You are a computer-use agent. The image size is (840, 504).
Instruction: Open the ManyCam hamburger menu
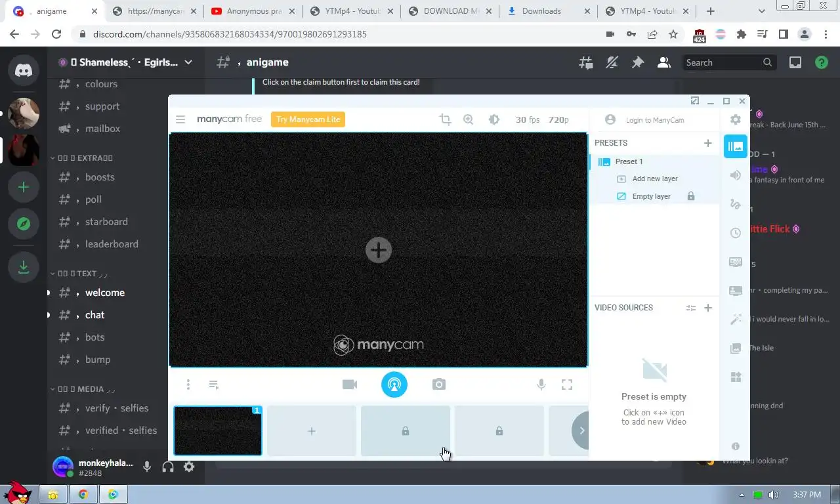180,119
